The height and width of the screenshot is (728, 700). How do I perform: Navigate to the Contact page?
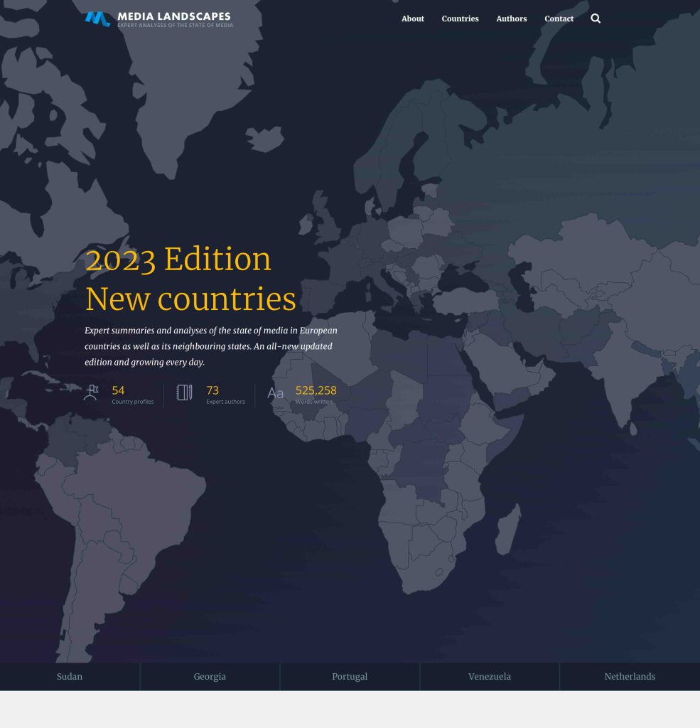(559, 18)
